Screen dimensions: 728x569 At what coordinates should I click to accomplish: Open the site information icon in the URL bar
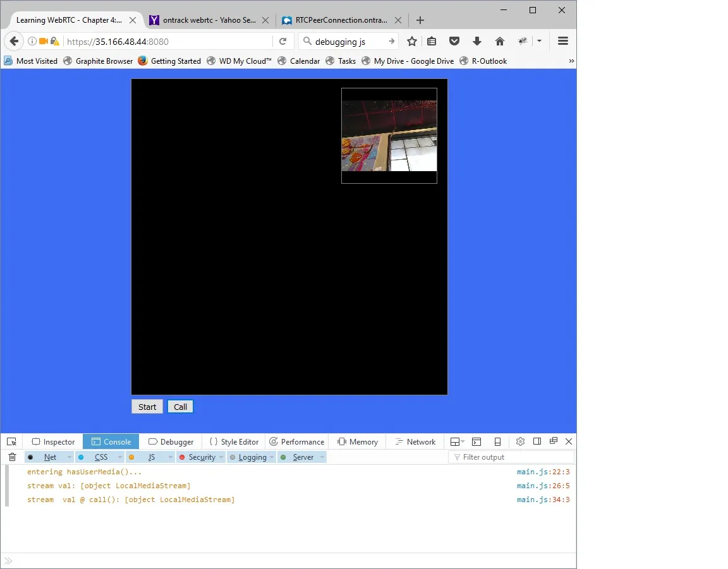pyautogui.click(x=32, y=41)
